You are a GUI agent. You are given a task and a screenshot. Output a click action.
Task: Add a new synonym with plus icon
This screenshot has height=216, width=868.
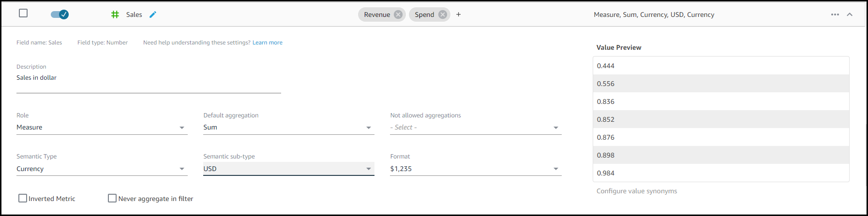(458, 14)
